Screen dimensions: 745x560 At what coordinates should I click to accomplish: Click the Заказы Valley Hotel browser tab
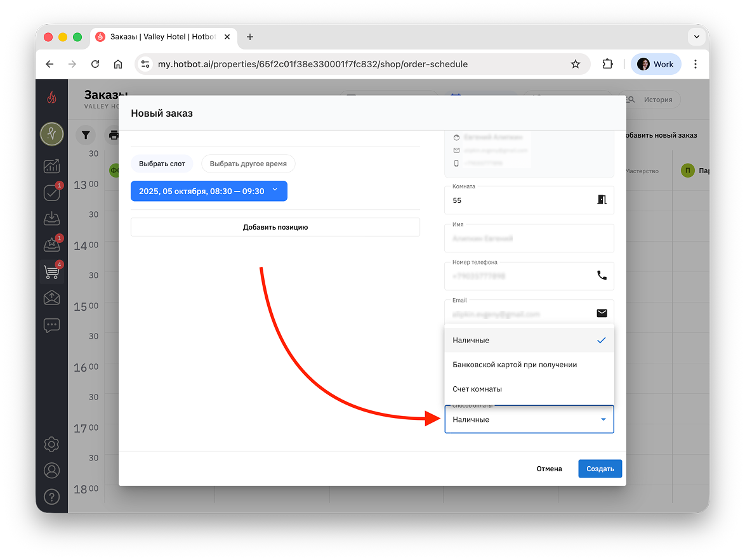163,37
